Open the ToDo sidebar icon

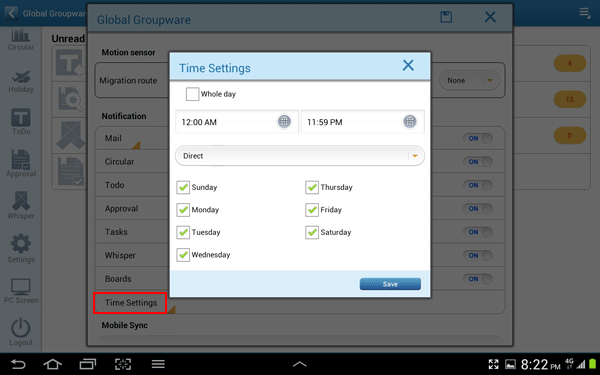click(x=21, y=122)
